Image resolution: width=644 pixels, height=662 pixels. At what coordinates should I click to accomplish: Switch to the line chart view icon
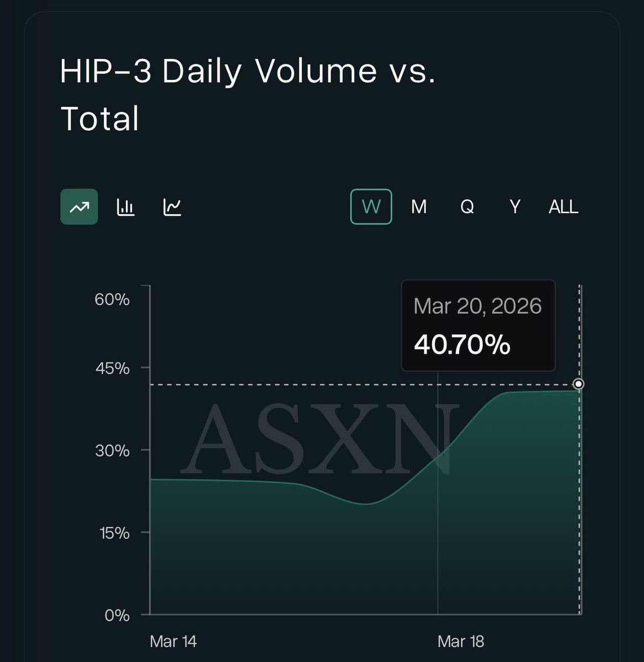point(172,207)
